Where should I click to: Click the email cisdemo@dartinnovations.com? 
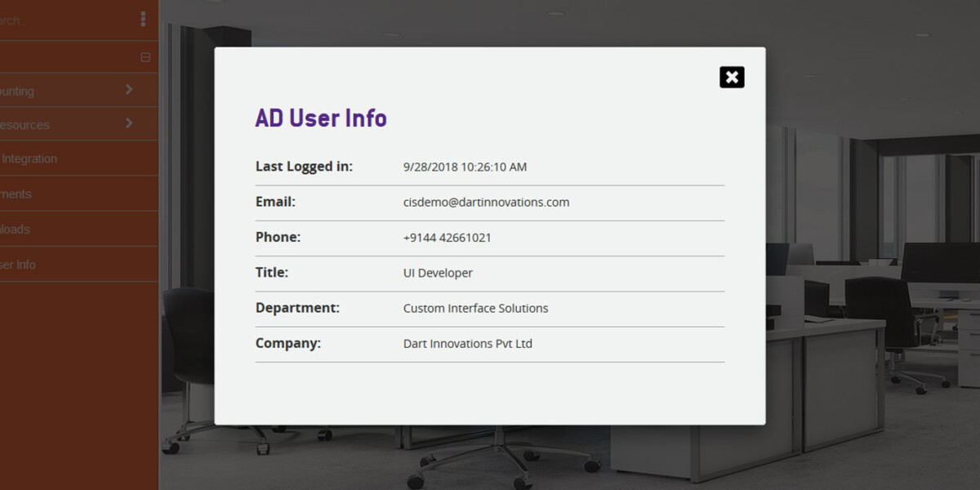(x=487, y=203)
